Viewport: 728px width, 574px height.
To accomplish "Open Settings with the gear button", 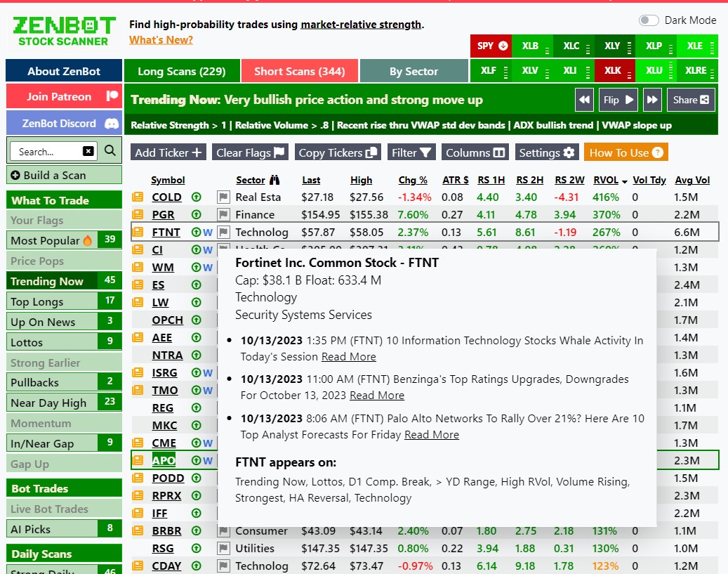I will (x=547, y=152).
